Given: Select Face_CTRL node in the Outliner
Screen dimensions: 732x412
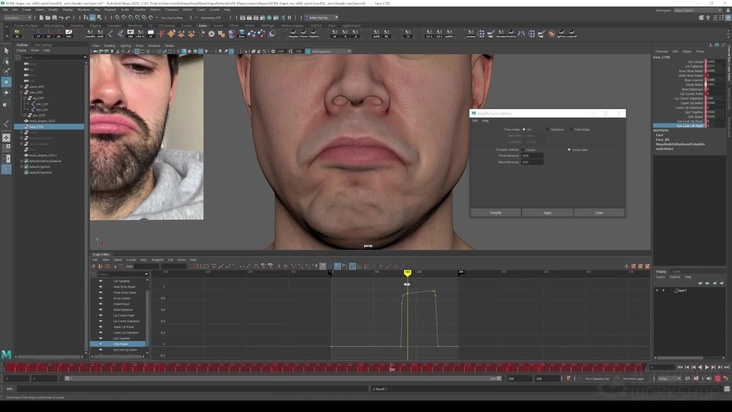Looking at the screenshot, I should pyautogui.click(x=49, y=126).
